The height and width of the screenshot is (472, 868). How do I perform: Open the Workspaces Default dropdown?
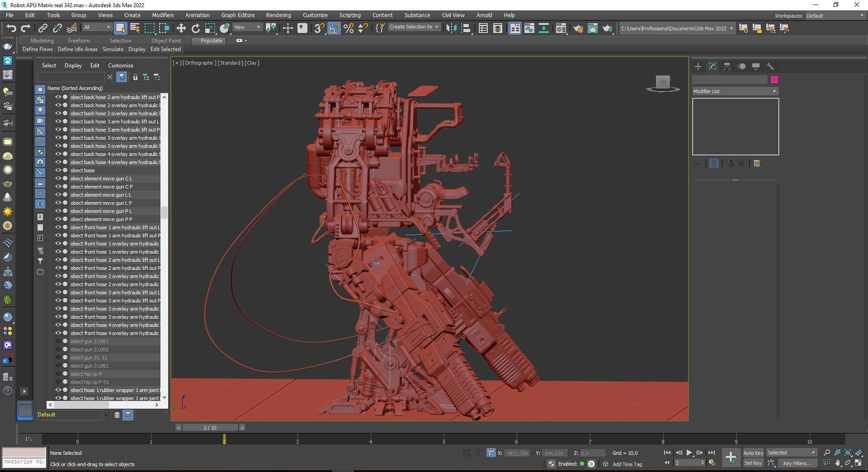835,16
